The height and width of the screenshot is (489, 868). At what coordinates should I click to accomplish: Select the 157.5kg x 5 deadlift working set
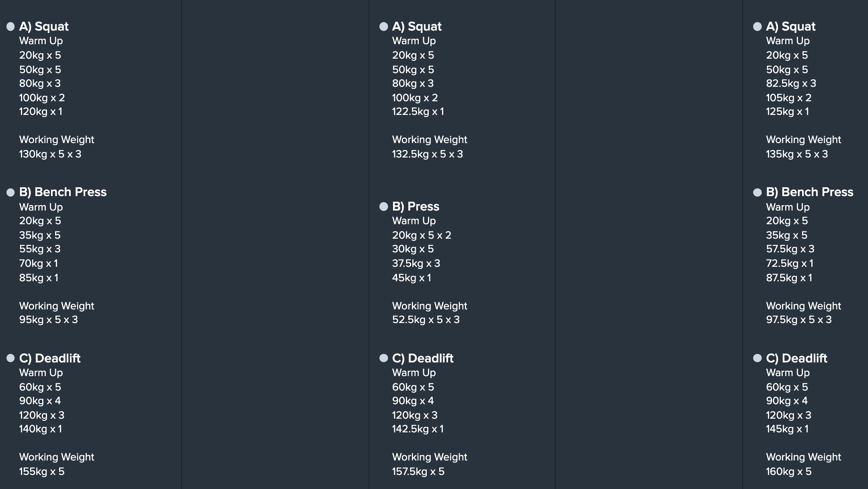(418, 472)
